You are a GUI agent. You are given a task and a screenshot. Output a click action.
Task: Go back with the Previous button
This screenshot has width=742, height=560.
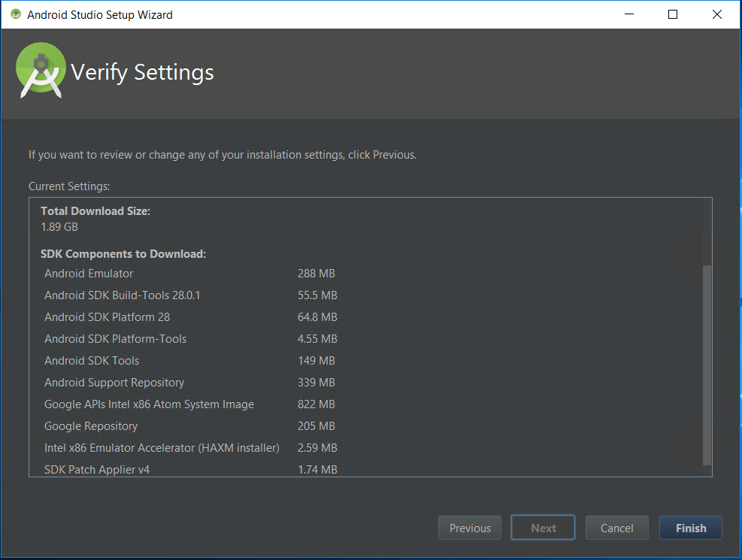(x=470, y=528)
